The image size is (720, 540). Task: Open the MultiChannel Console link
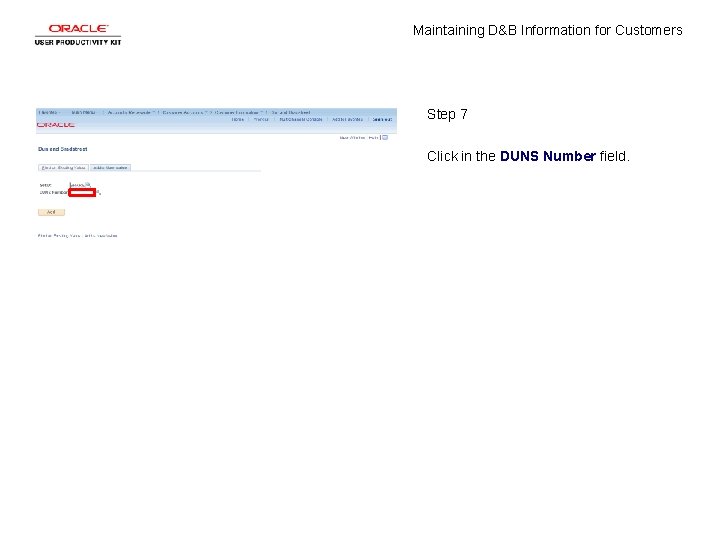coord(301,119)
